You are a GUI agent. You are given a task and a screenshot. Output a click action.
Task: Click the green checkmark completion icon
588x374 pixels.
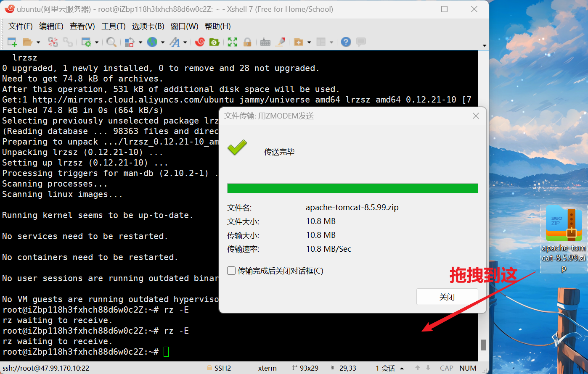pos(237,147)
